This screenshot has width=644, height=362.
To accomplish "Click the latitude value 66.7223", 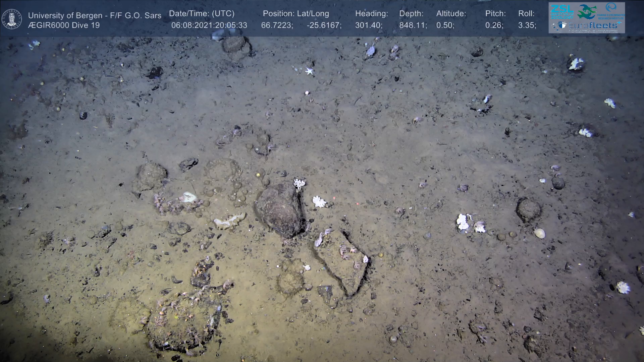I will [x=277, y=25].
